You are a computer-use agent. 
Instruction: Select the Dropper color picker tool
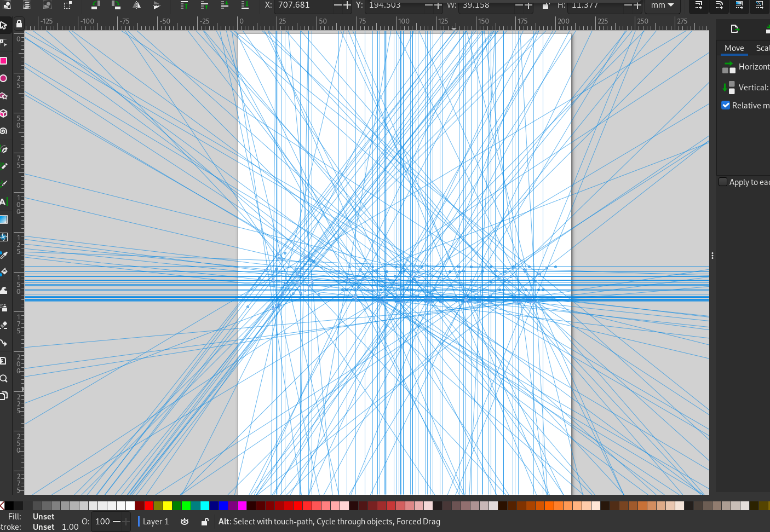tap(4, 255)
